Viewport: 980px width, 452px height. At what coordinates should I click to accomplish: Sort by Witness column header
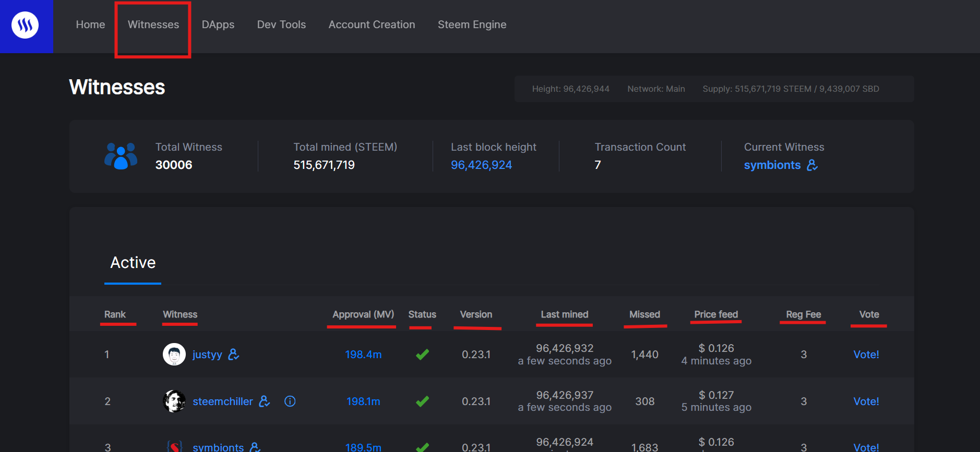tap(180, 314)
